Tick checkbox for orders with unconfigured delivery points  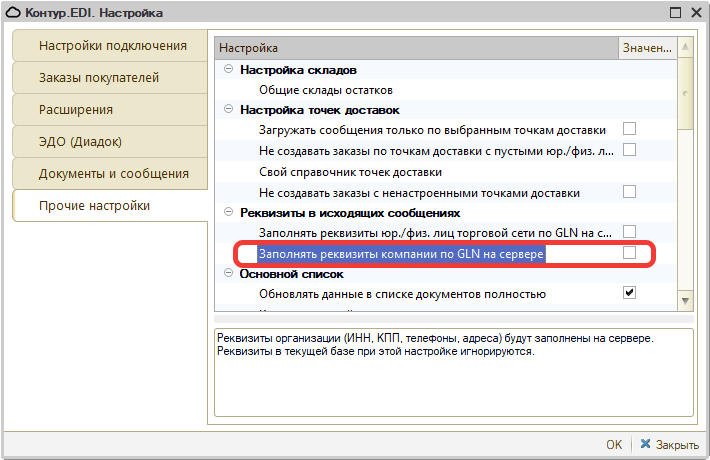tap(630, 191)
